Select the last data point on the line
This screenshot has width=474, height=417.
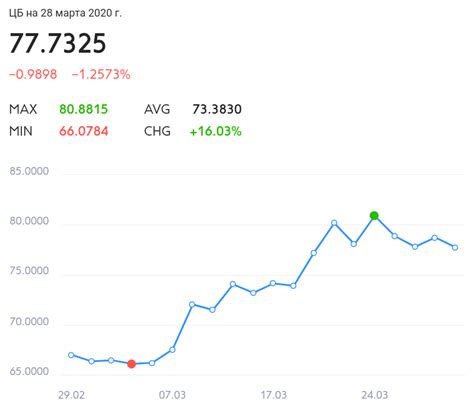[x=455, y=247]
